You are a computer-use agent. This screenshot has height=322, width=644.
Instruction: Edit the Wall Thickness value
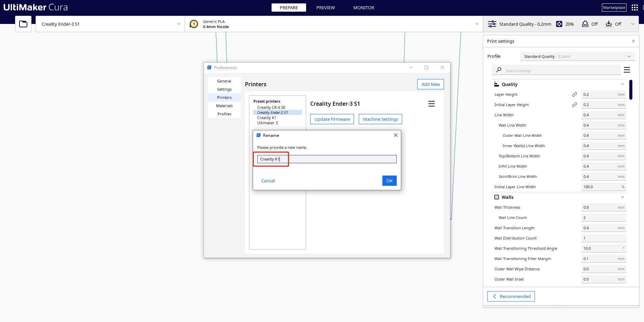click(604, 207)
